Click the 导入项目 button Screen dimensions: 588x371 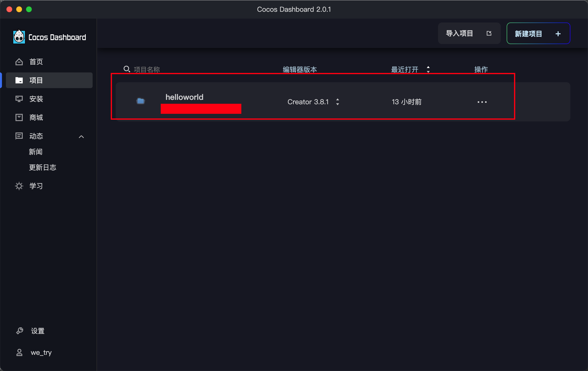[459, 33]
